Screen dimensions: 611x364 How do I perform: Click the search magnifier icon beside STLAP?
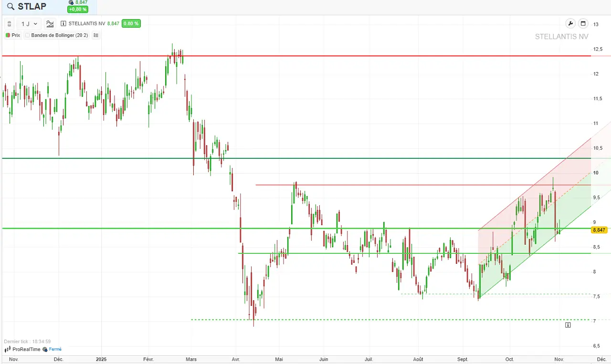10,6
